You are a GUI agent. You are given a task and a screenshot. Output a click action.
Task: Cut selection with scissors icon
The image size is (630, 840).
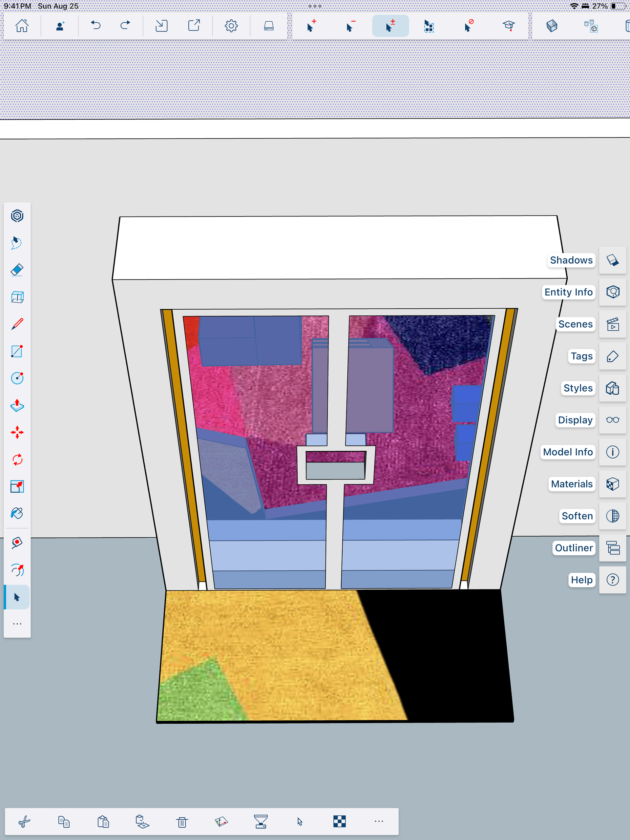tap(25, 821)
